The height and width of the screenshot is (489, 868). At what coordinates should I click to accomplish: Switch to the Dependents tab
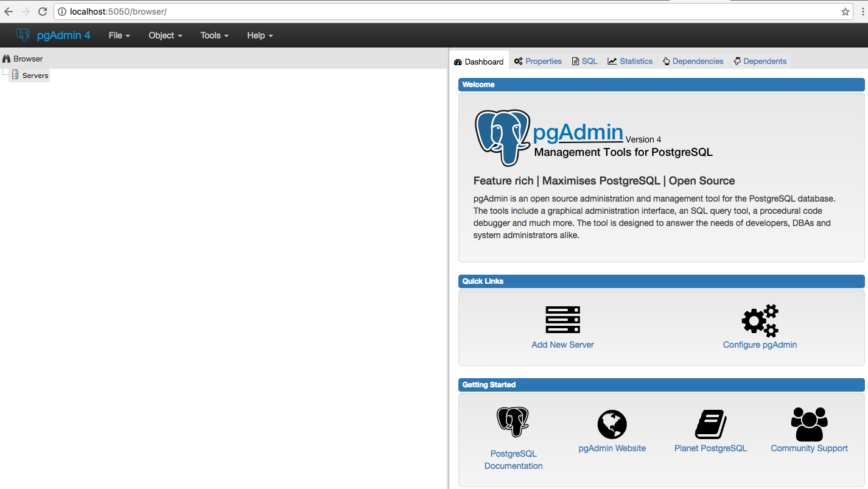click(x=760, y=61)
